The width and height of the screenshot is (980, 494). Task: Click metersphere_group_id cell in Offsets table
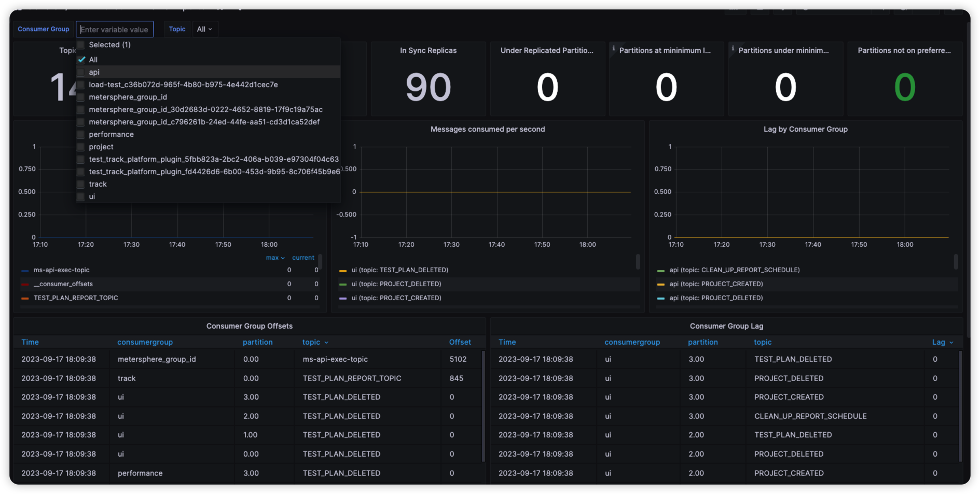tap(157, 359)
